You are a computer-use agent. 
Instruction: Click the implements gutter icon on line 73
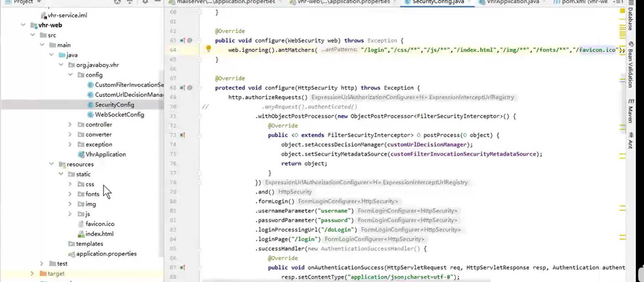point(182,135)
